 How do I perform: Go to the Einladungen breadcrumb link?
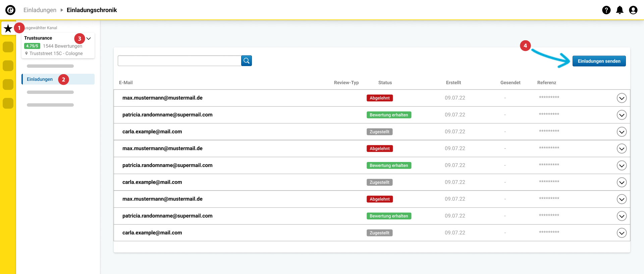(x=40, y=10)
